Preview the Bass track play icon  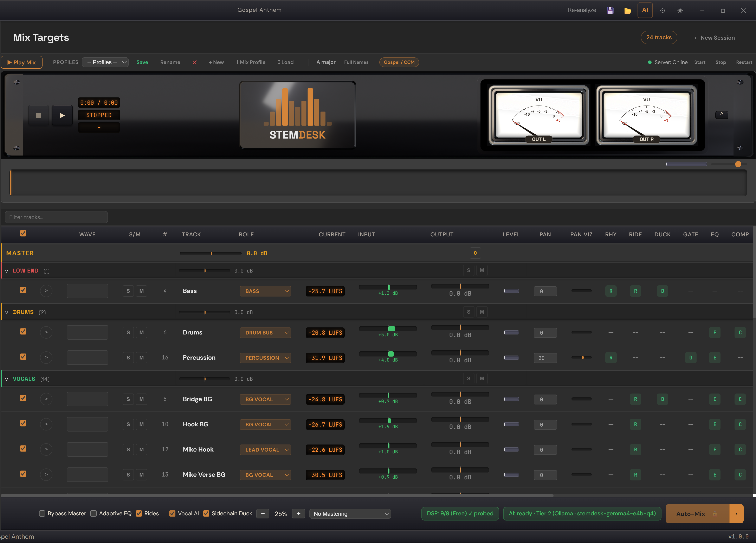click(46, 291)
